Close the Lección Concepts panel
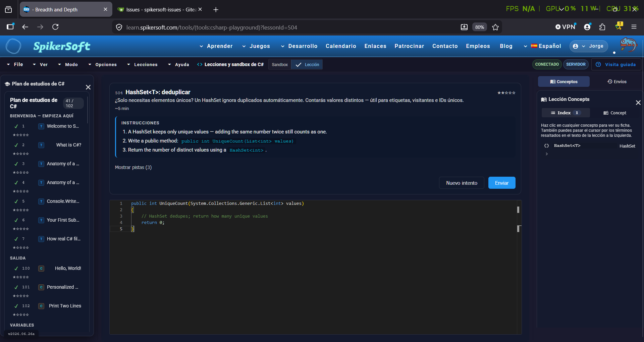Screen dimensions: 644x342 pos(638,103)
